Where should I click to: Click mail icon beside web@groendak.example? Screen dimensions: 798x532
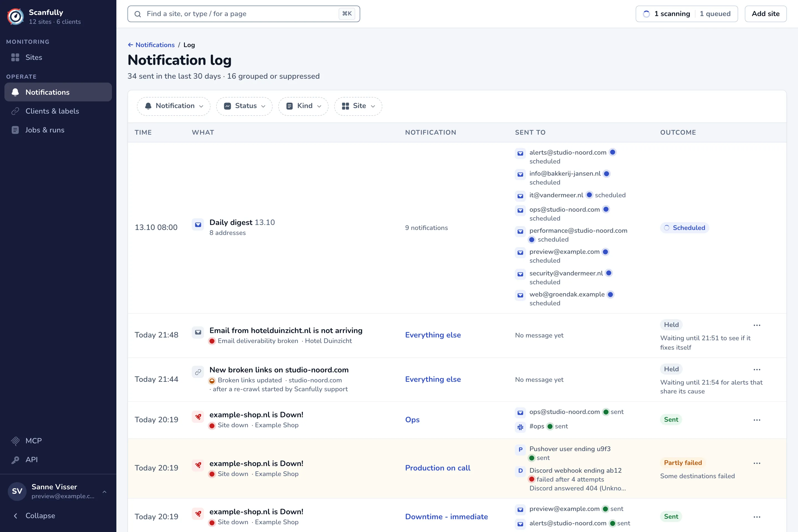tap(520, 295)
